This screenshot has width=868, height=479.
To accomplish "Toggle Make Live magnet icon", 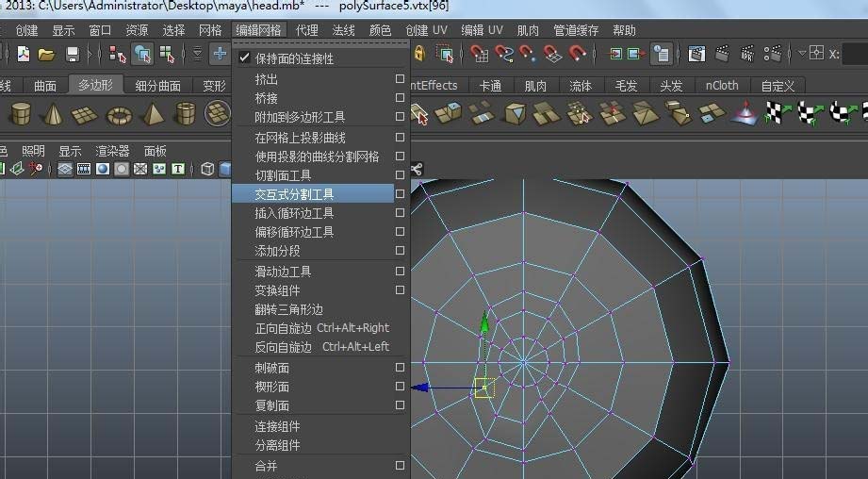I will pos(577,53).
